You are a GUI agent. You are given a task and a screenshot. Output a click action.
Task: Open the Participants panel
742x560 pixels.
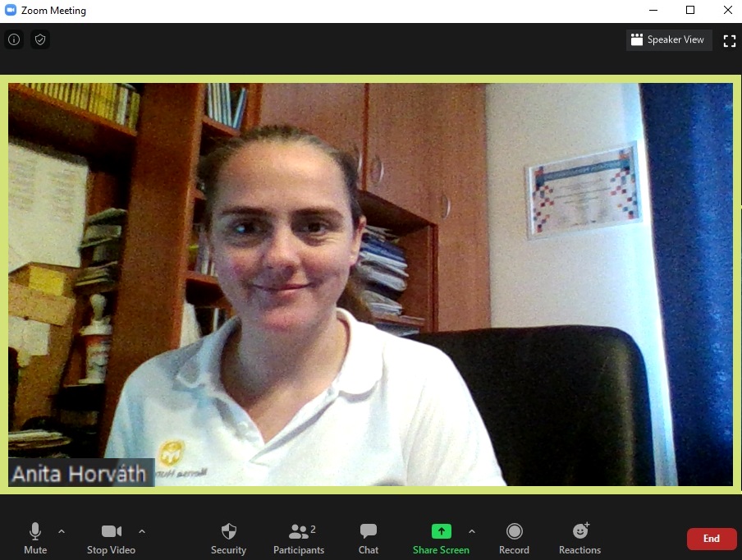click(299, 538)
